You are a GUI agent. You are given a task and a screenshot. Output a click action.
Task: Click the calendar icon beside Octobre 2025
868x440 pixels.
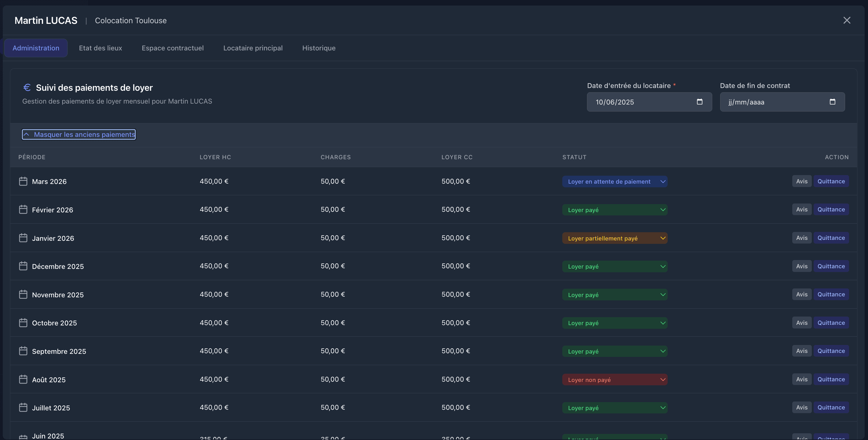click(23, 323)
